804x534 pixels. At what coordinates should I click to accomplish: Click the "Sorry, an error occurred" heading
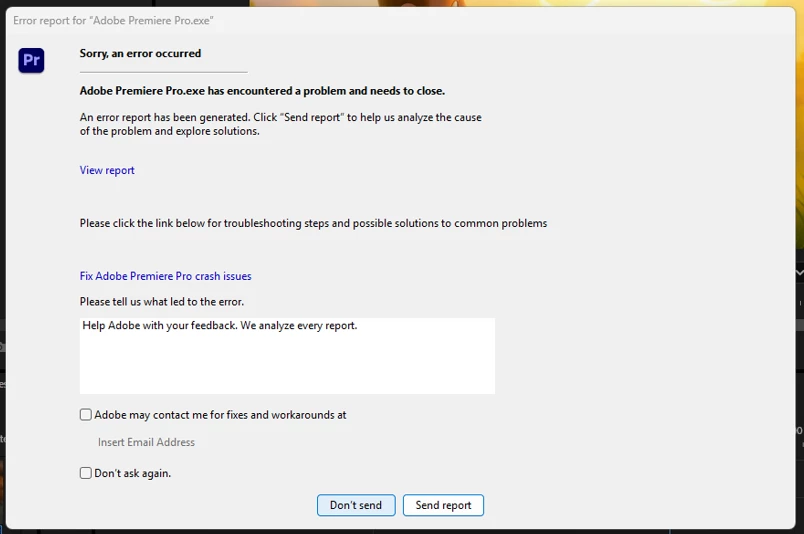(x=140, y=53)
